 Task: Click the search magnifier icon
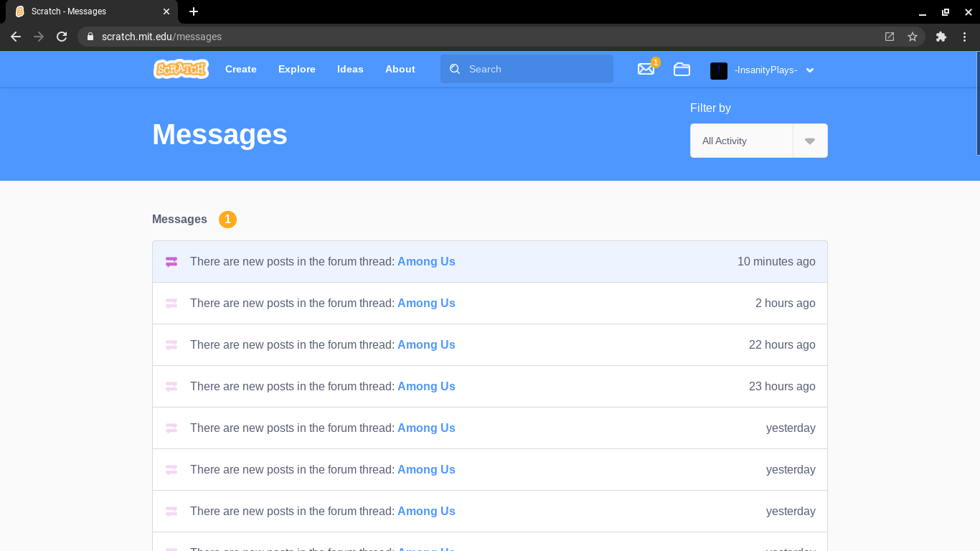(455, 69)
